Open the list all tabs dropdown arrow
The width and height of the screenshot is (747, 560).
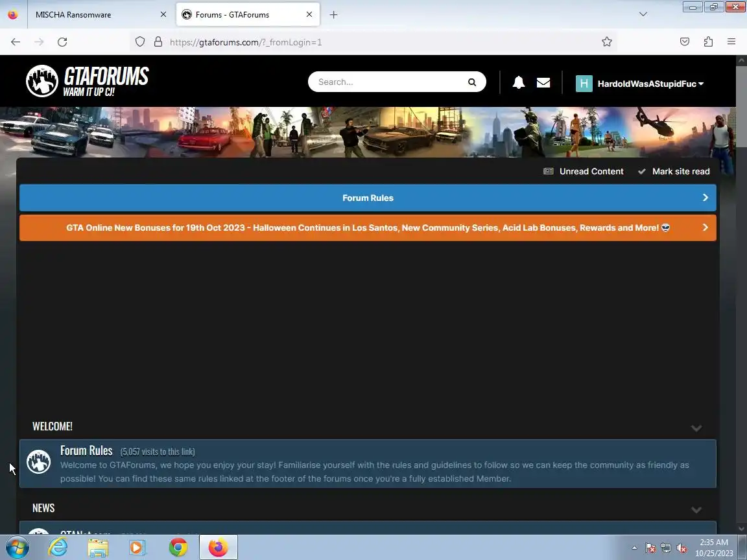point(643,14)
